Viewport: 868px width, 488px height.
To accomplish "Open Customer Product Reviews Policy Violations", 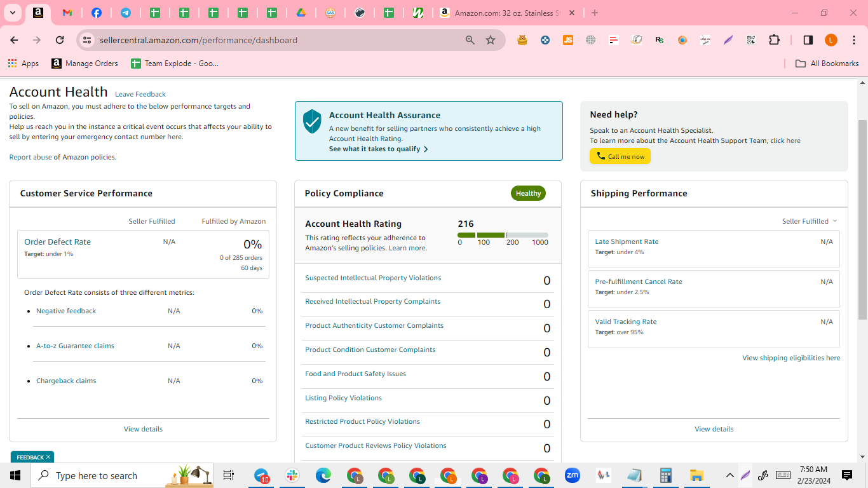I will click(376, 445).
